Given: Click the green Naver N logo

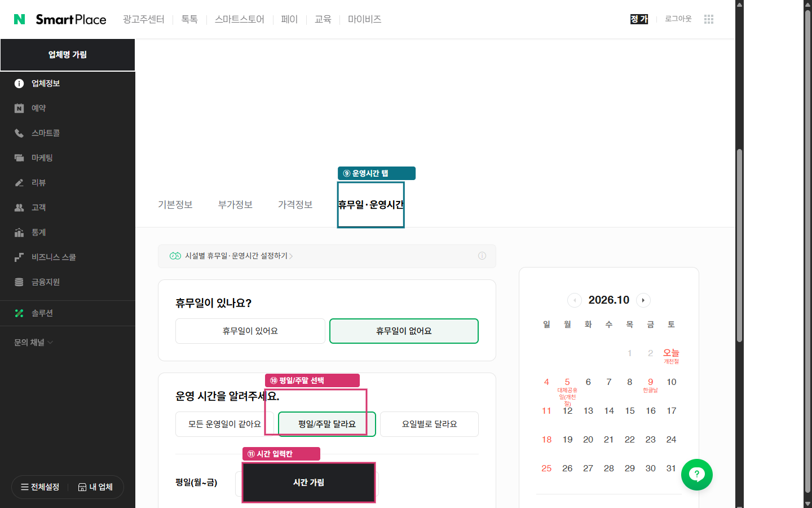Looking at the screenshot, I should pos(19,19).
